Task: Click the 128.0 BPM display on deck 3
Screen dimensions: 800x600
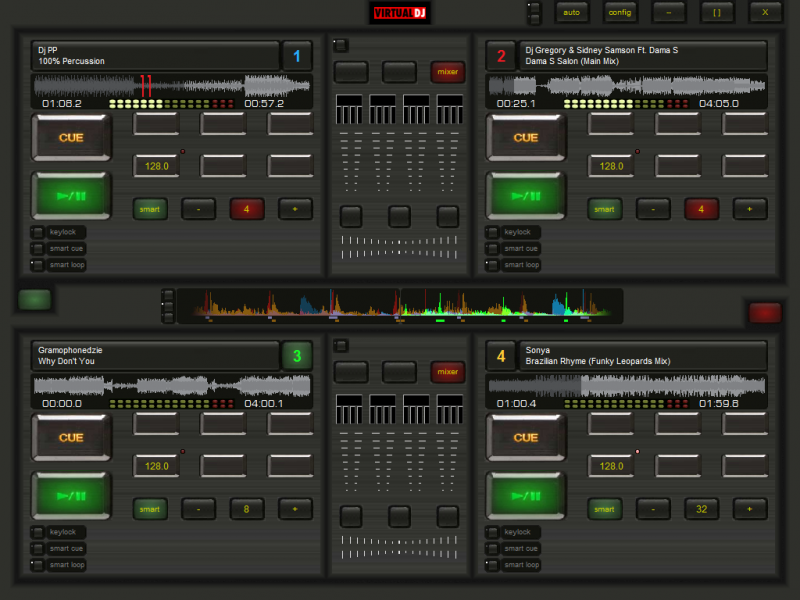Action: pyautogui.click(x=157, y=466)
